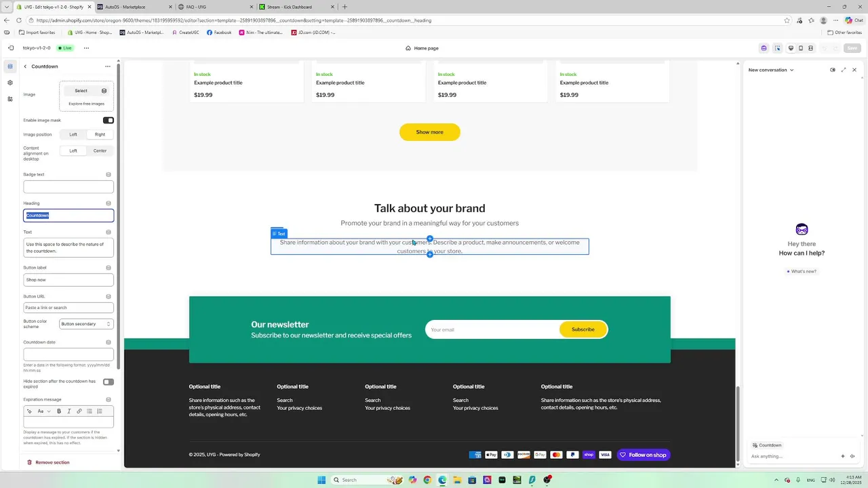
Task: Click Remove section
Action: 48,462
